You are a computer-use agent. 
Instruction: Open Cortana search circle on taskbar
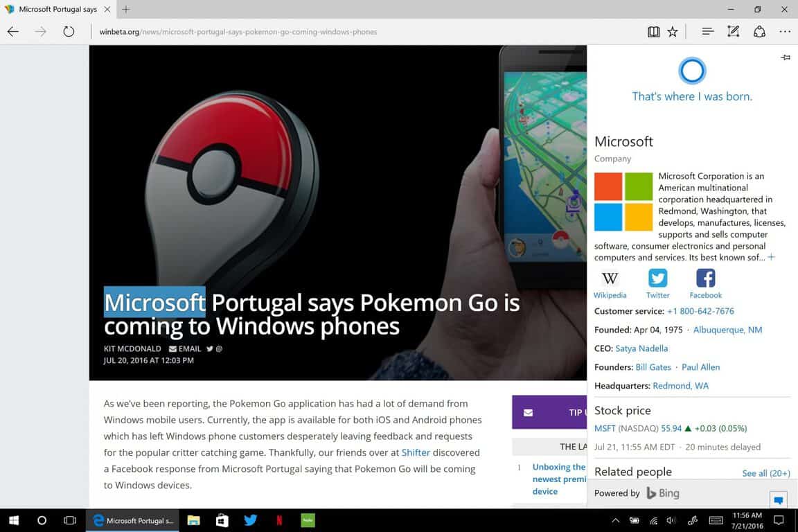coord(42,520)
